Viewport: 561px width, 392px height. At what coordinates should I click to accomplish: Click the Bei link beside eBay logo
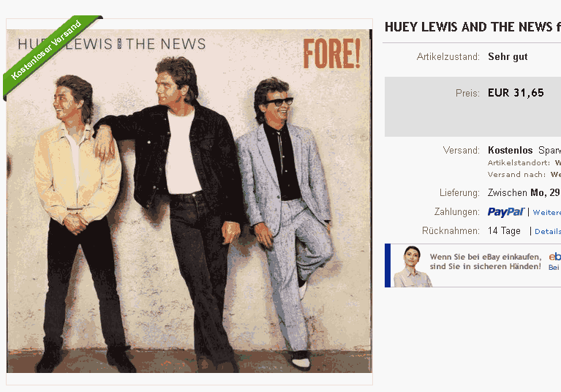pos(554,268)
